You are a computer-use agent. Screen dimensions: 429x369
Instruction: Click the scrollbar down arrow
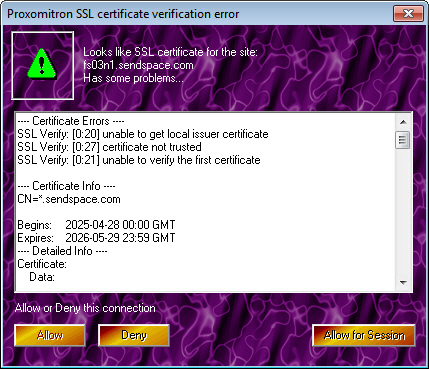(403, 283)
